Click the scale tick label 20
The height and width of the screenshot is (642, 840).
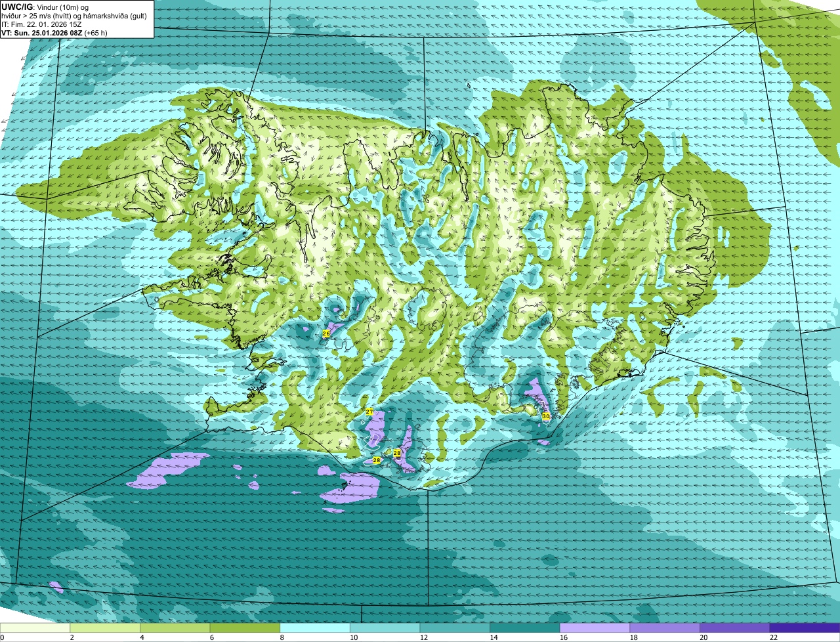pos(704,637)
